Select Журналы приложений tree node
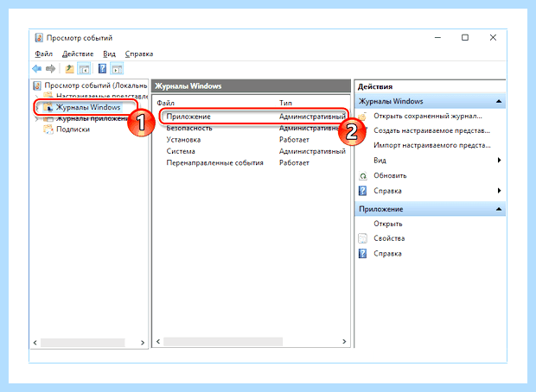The width and height of the screenshot is (536, 392). 92,118
